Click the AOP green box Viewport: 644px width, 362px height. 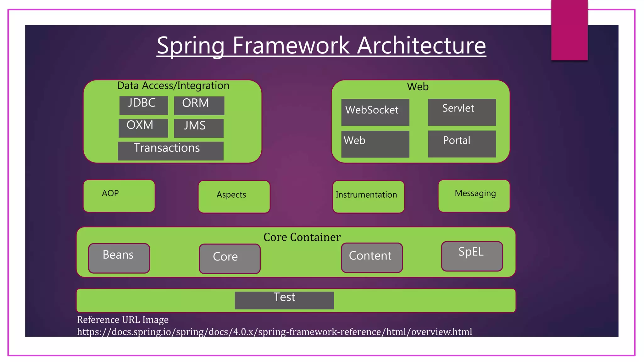pyautogui.click(x=119, y=196)
